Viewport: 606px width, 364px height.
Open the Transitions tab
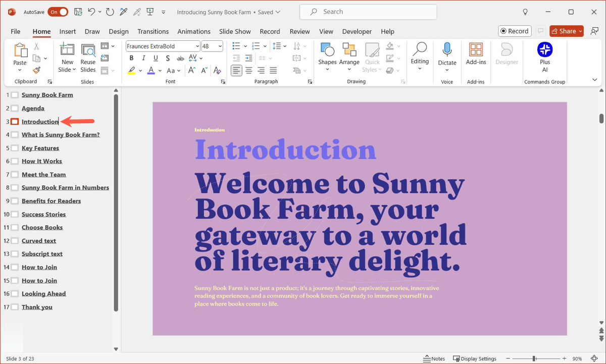[x=153, y=31]
